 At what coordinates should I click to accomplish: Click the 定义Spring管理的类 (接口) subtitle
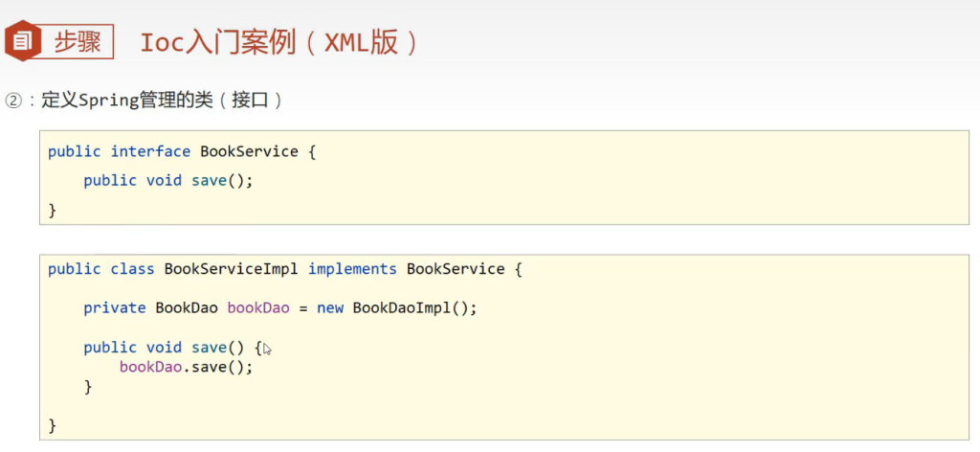point(162,101)
